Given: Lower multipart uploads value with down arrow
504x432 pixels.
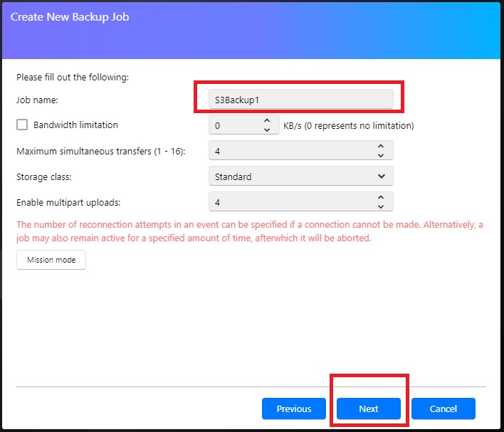Looking at the screenshot, I should (x=381, y=206).
